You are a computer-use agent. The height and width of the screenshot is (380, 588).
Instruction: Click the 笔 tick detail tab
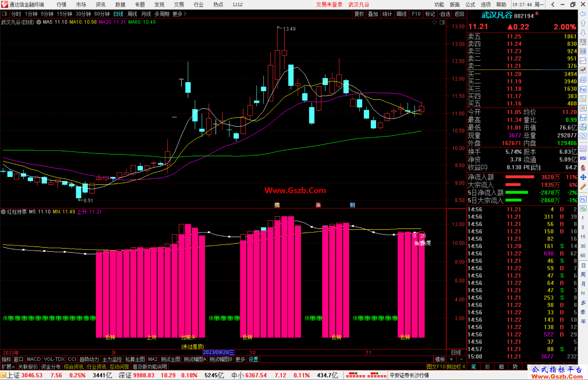point(474,367)
